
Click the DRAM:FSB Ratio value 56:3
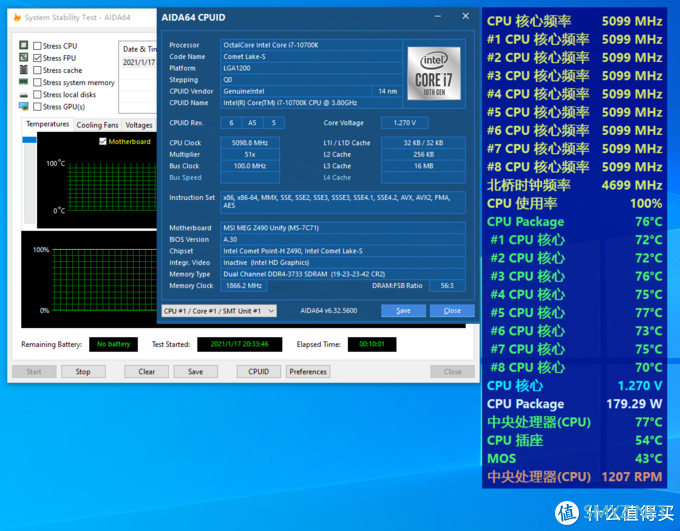447,285
